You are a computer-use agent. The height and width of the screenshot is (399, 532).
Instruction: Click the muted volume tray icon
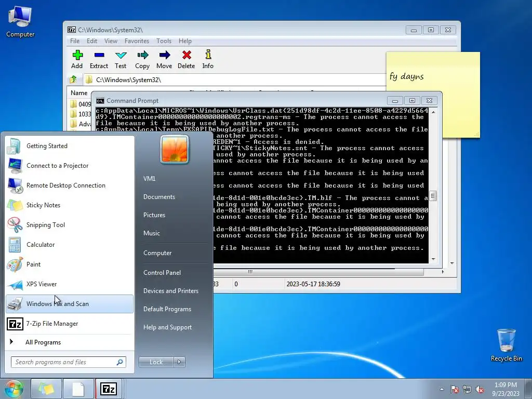480,389
